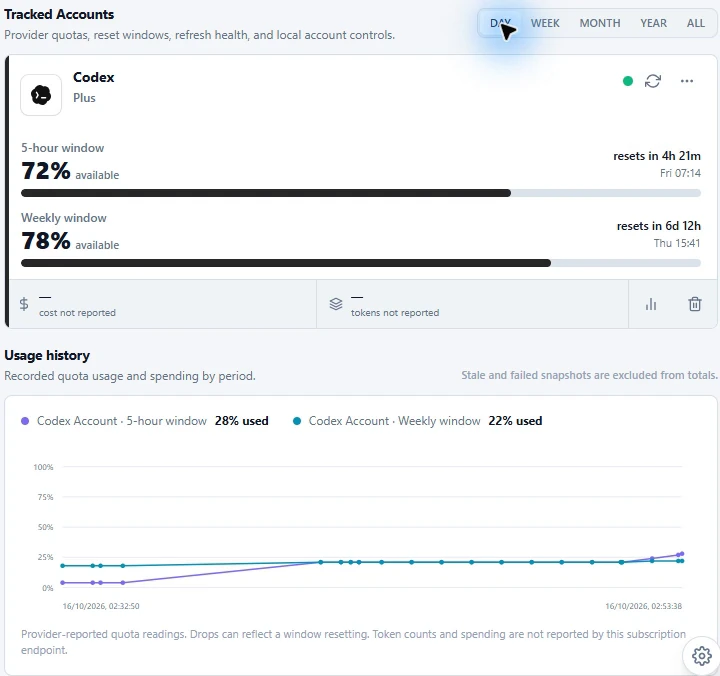The image size is (720, 676).
Task: Click the teal Weekly window legend dot
Action: point(297,421)
